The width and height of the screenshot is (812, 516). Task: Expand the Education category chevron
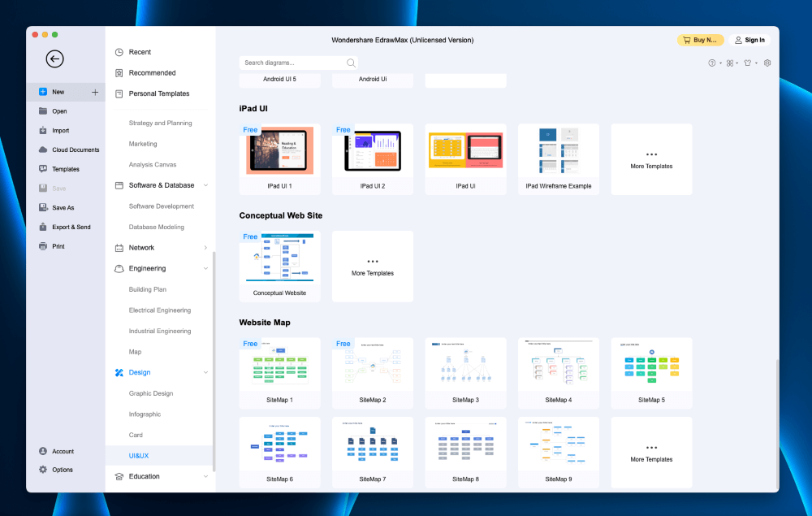pos(205,477)
